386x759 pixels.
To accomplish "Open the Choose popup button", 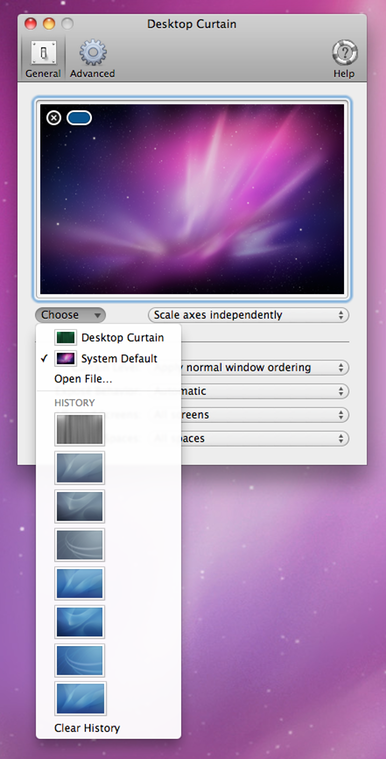I will pos(70,315).
